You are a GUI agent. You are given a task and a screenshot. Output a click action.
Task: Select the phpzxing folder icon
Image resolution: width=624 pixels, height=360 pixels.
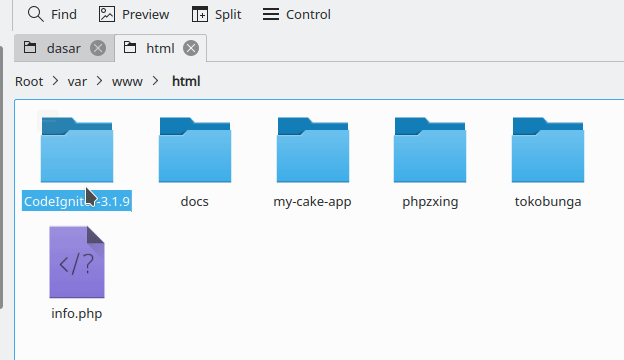[430, 150]
